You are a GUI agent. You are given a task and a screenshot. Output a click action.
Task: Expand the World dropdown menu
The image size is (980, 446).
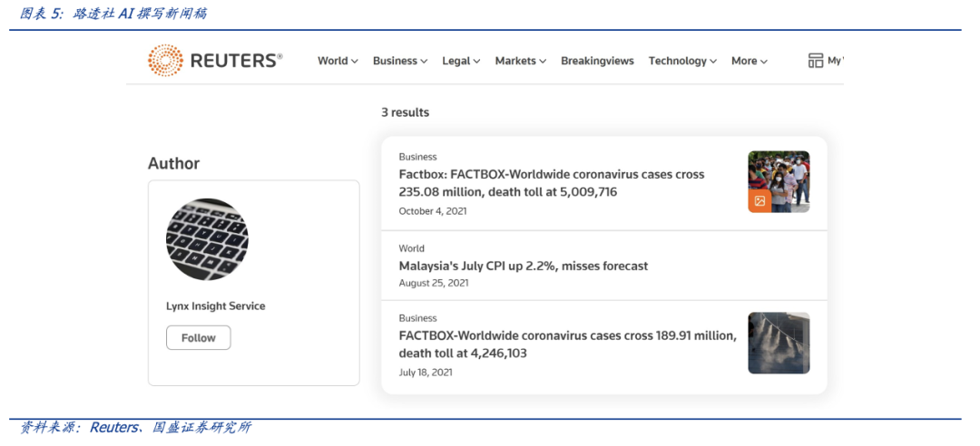click(x=338, y=61)
